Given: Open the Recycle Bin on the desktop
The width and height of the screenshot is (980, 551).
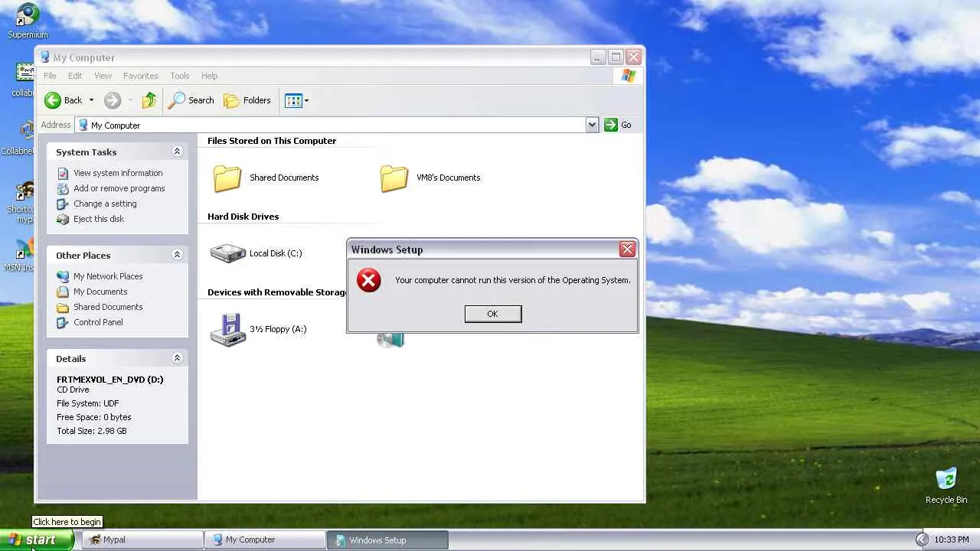Looking at the screenshot, I should 946,485.
